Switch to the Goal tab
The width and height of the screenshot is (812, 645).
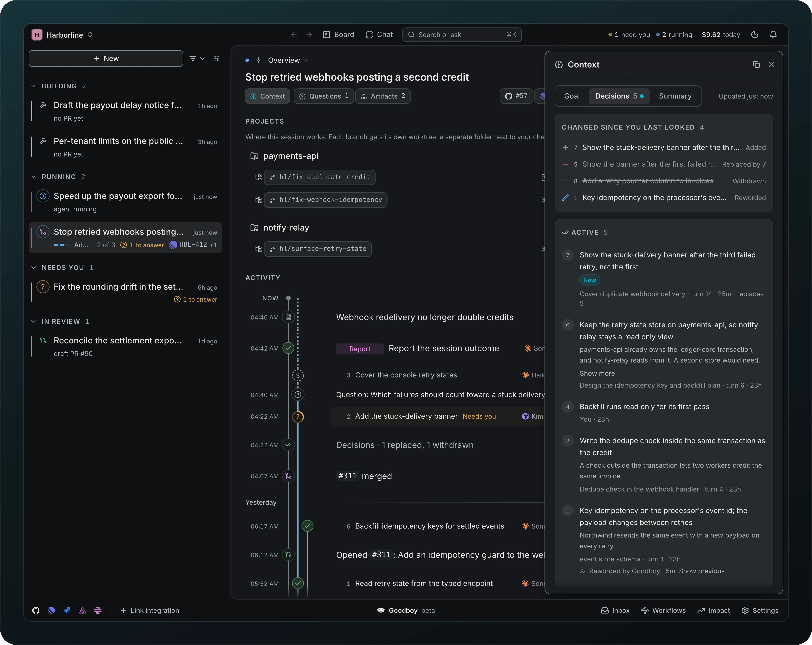[572, 96]
